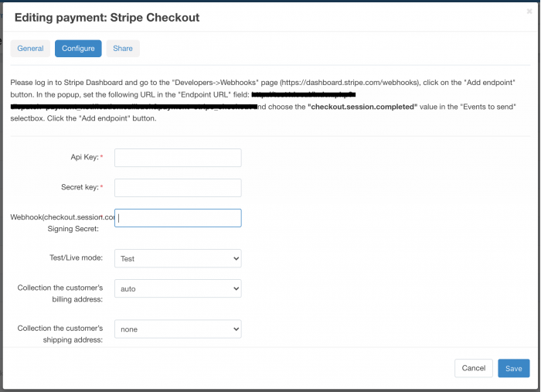Select the Webhook Signing Secret input

pyautogui.click(x=178, y=218)
